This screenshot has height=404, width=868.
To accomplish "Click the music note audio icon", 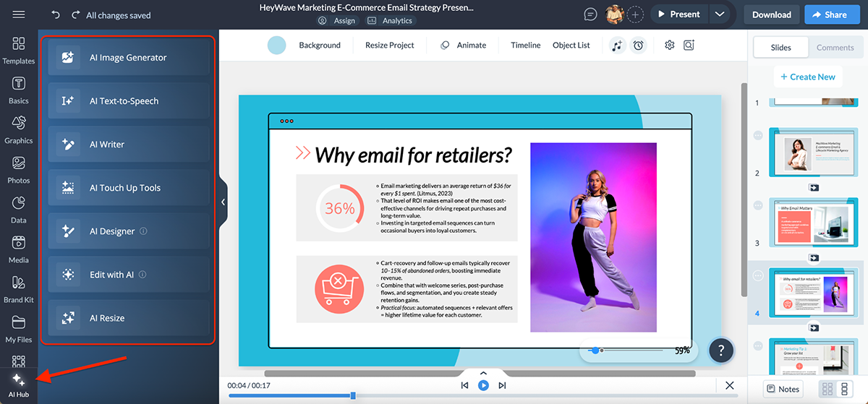I will click(x=616, y=46).
